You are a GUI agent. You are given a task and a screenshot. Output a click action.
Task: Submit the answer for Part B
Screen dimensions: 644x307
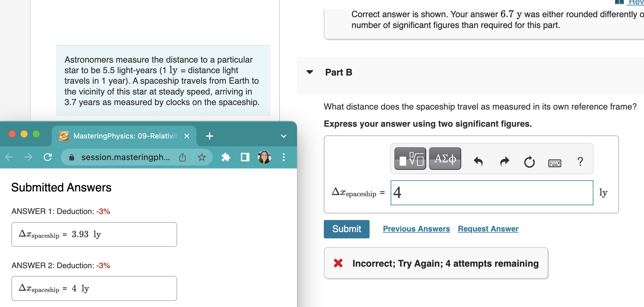coord(346,229)
